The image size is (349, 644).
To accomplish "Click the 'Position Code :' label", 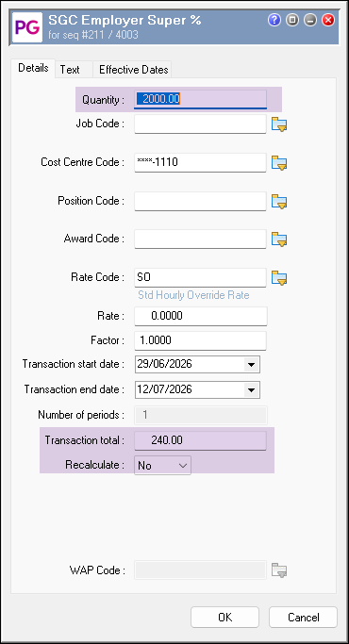I will pyautogui.click(x=91, y=201).
